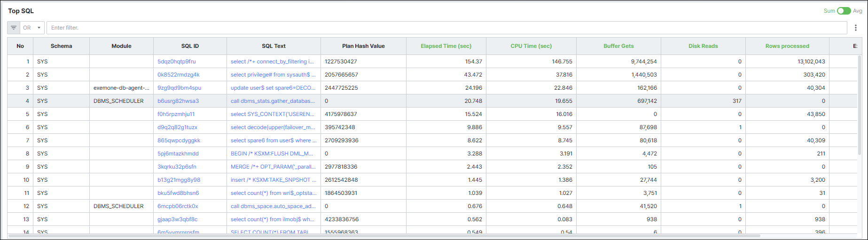Click the vertical scrollbar of the table
The height and width of the screenshot is (240, 868).
tap(860, 106)
